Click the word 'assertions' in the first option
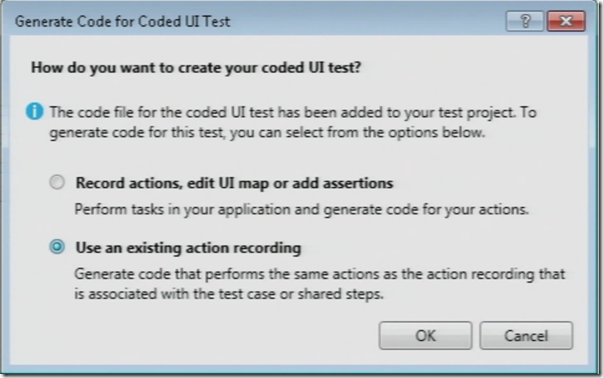The image size is (603, 378). tap(358, 183)
